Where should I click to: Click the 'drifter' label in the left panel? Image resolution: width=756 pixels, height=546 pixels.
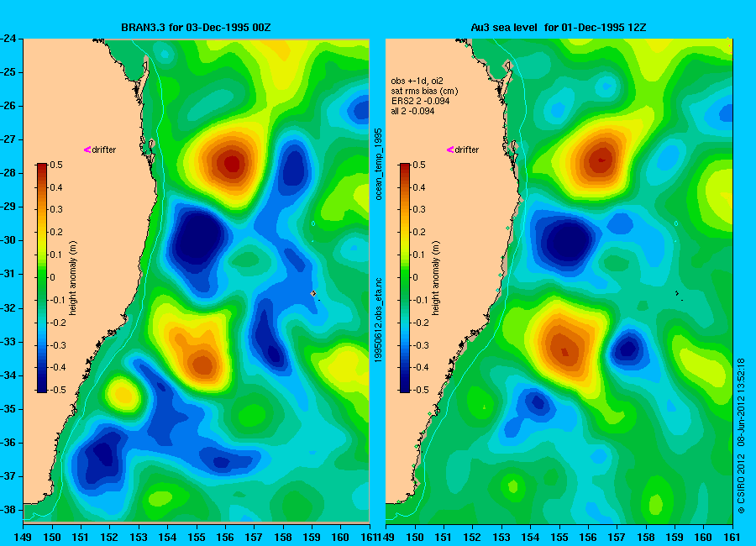click(103, 150)
